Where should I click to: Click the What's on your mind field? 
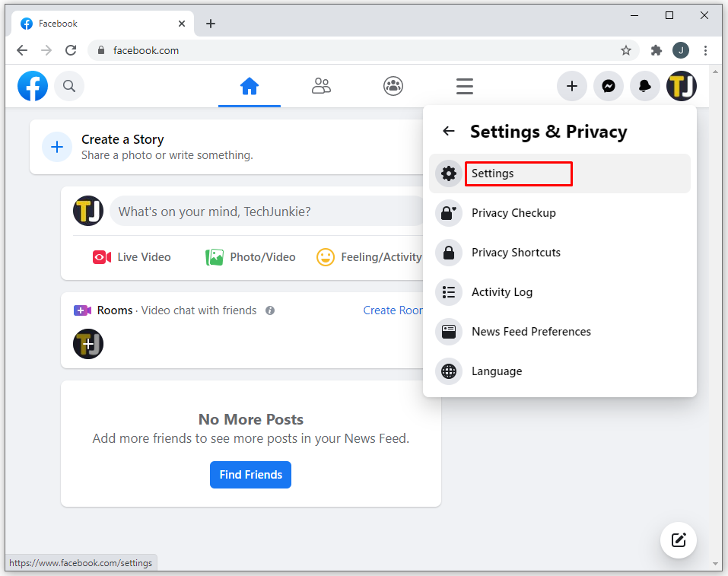266,212
